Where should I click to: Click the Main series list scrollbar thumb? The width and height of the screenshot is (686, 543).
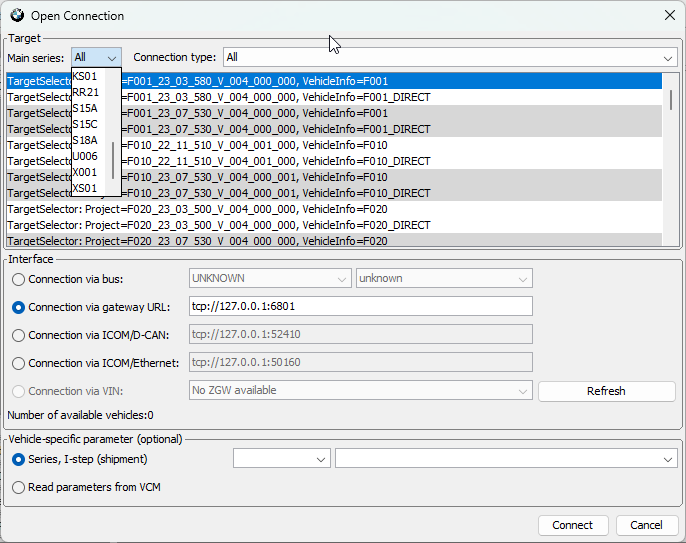coord(113,160)
